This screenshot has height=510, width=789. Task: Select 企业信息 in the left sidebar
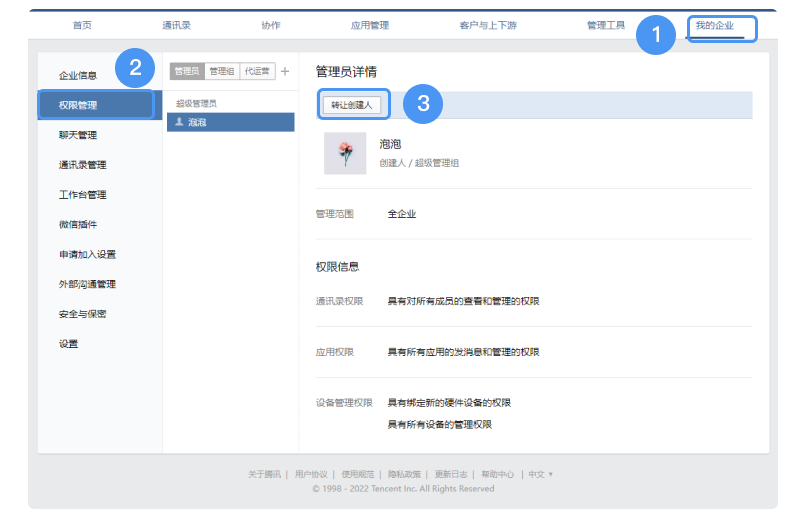click(78, 75)
